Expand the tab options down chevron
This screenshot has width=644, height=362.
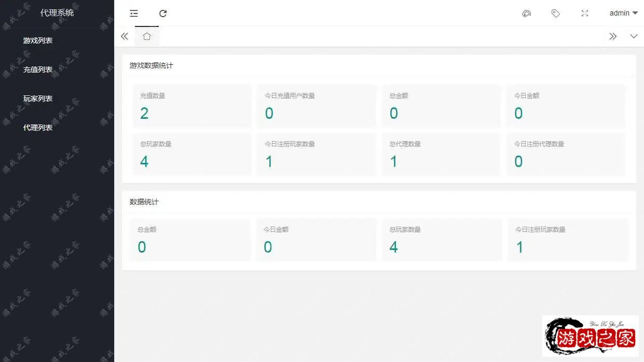pos(634,36)
